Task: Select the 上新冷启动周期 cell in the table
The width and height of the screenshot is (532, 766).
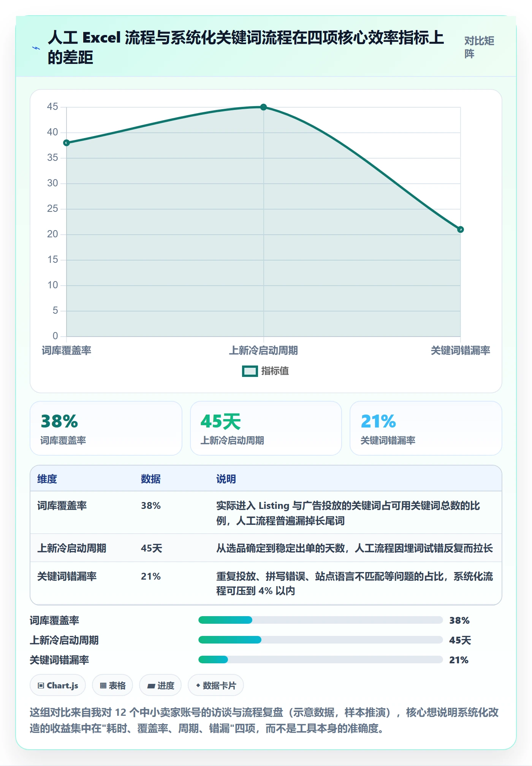Action: click(x=72, y=548)
